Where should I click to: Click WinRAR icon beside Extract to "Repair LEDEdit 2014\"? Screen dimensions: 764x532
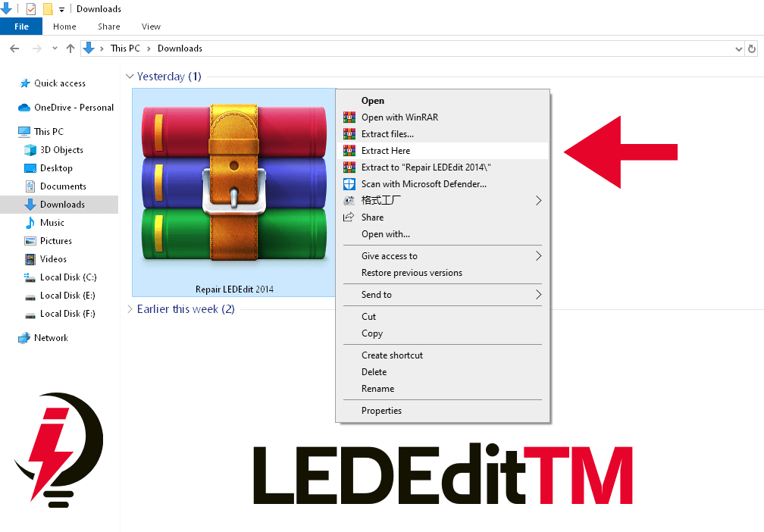349,167
